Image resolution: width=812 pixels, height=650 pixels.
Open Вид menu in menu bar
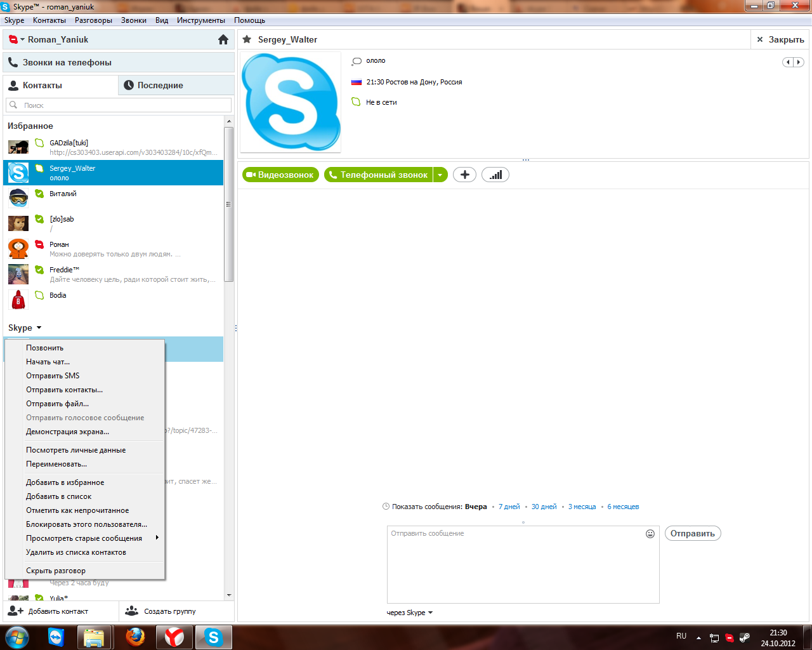(162, 20)
